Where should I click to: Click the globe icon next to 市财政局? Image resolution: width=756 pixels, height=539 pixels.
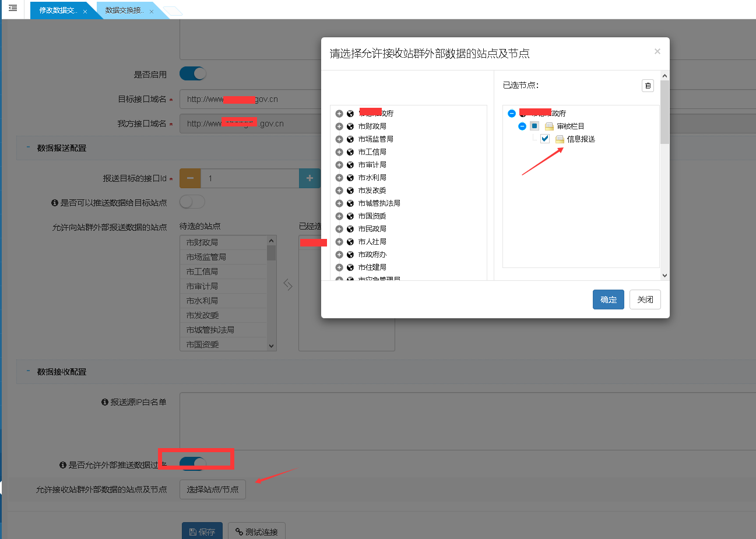350,126
